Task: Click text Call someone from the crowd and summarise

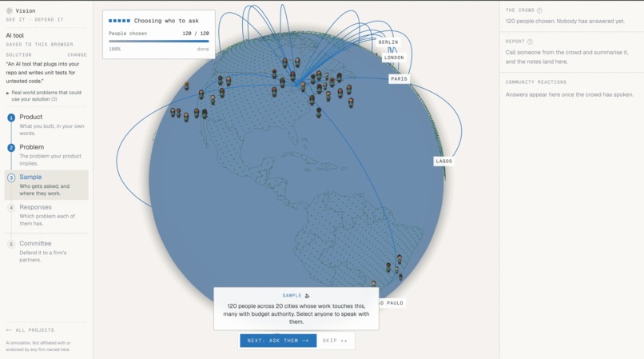Action: (x=566, y=57)
